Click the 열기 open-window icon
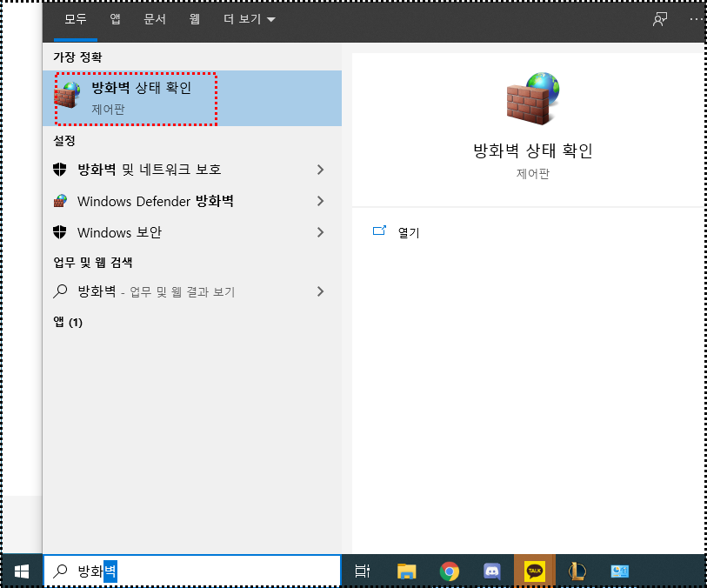The height and width of the screenshot is (588, 707). click(379, 231)
